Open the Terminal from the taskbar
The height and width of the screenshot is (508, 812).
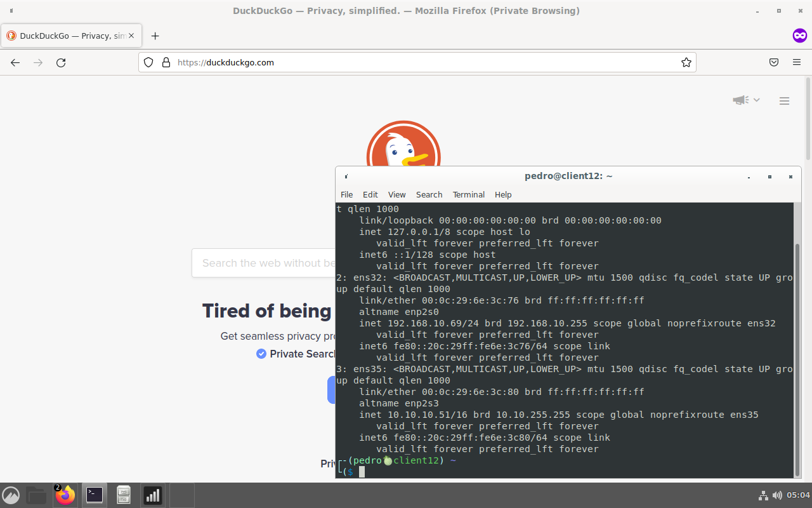(x=94, y=495)
